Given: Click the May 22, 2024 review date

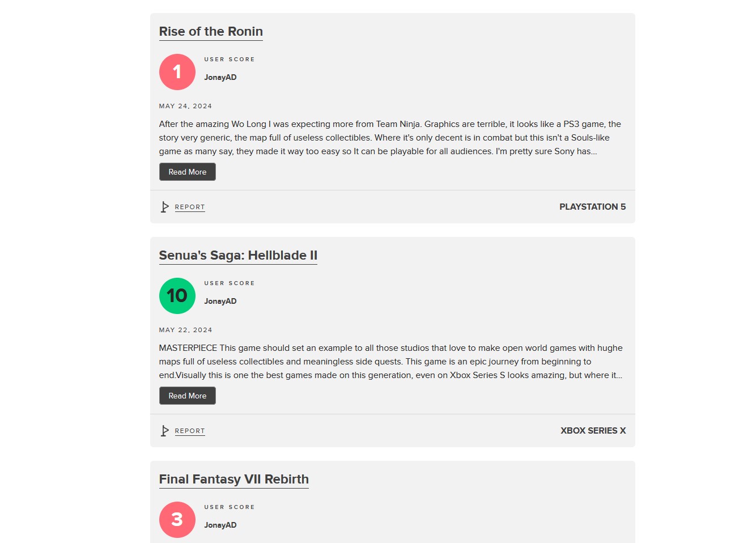Looking at the screenshot, I should [185, 330].
